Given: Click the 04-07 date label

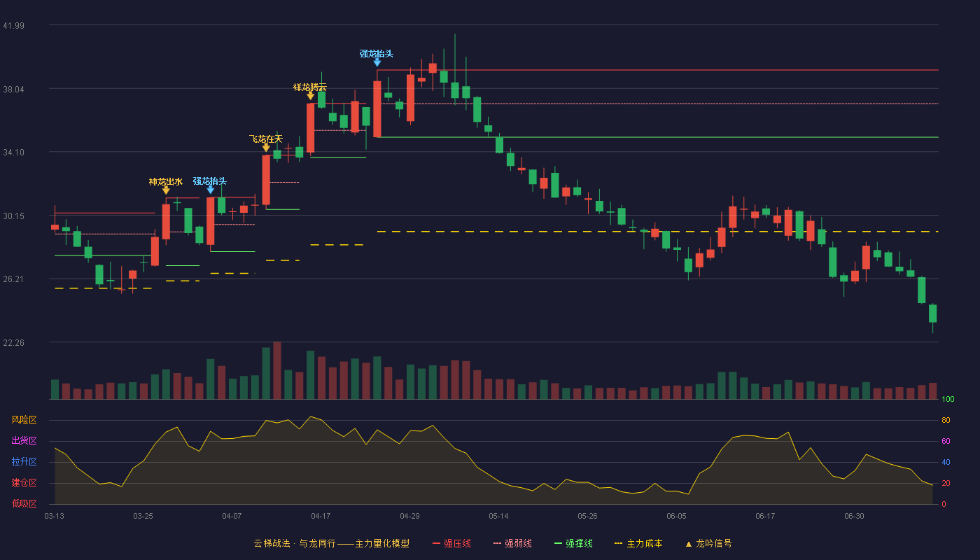Looking at the screenshot, I should pos(232,516).
